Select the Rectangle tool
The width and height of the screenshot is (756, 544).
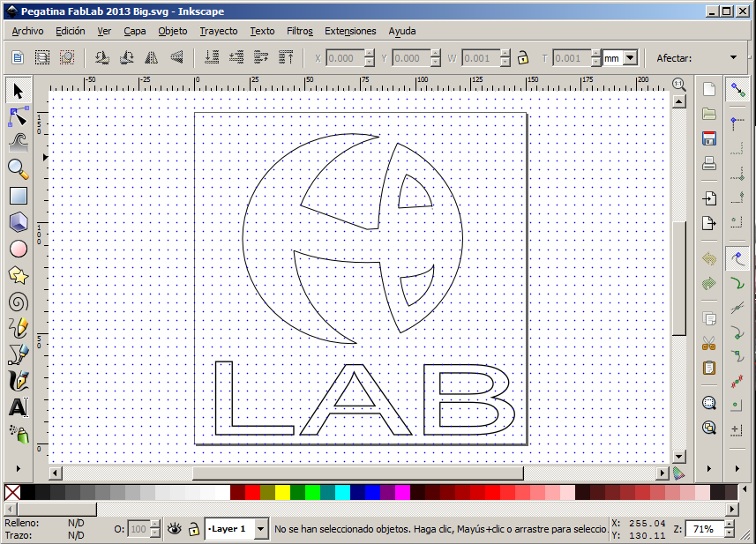tap(19, 196)
